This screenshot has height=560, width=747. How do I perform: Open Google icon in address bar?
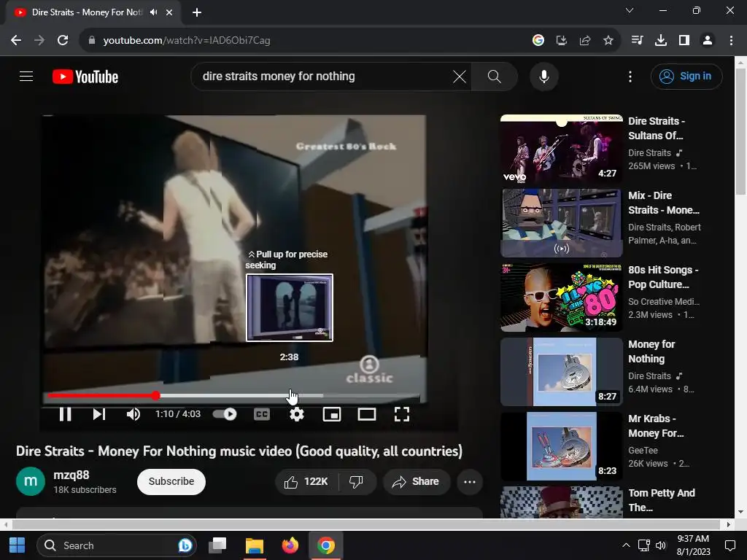[x=538, y=41]
